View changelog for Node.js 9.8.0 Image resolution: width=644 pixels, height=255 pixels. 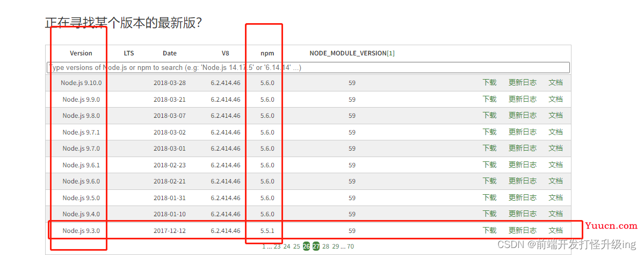[x=523, y=115]
